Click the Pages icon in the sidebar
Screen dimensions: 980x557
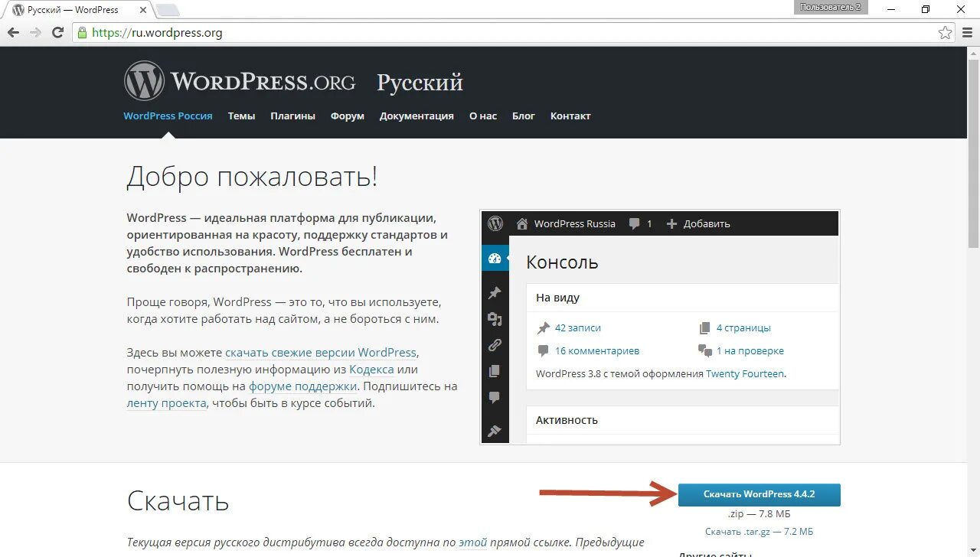point(495,371)
